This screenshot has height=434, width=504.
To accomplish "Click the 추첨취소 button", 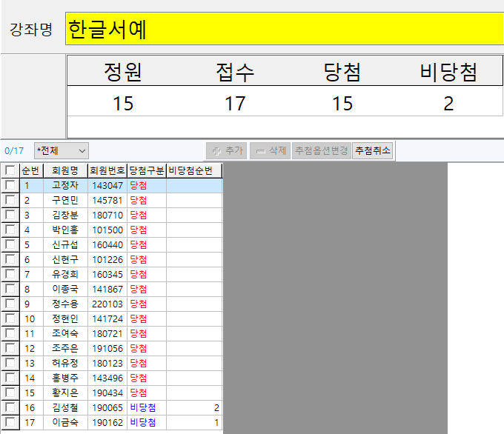I will 373,150.
